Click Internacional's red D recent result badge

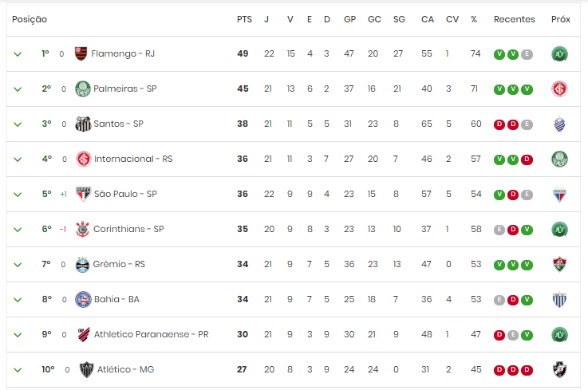coord(527,160)
